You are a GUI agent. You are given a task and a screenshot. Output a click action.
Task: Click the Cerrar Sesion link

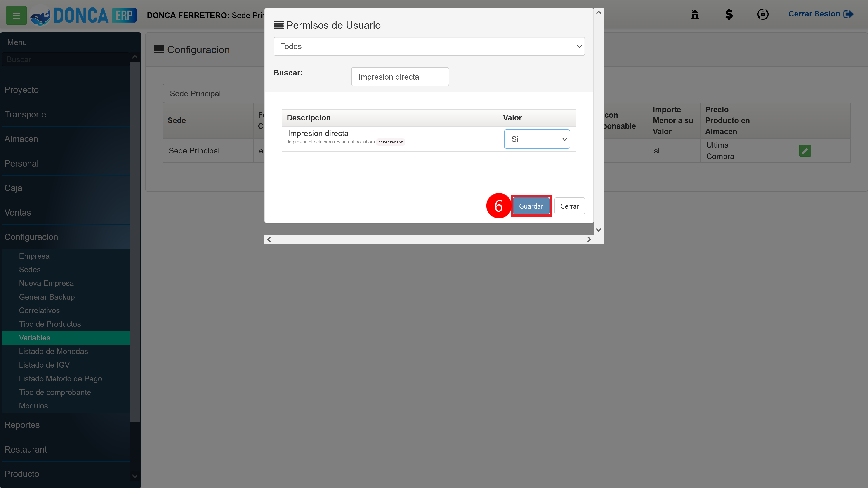pyautogui.click(x=821, y=14)
